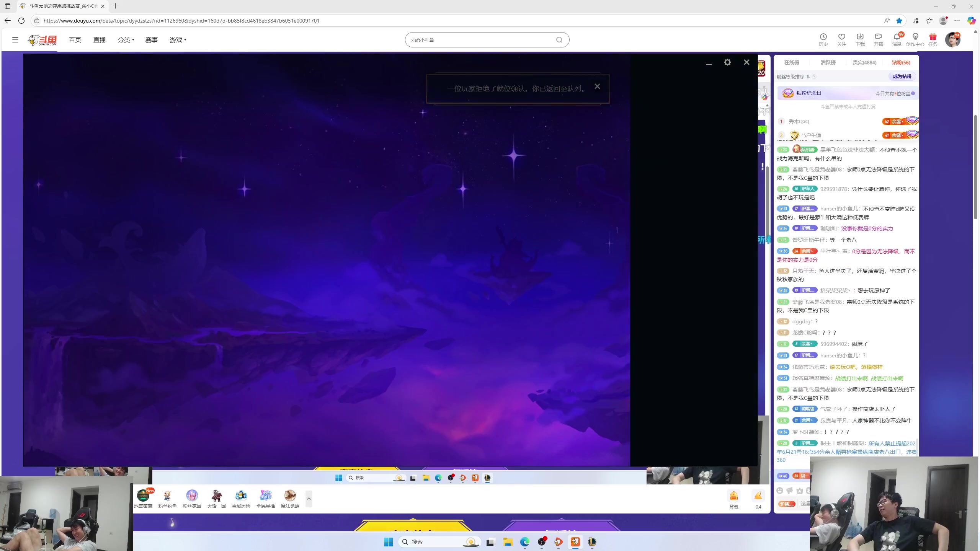Open the user avatar in the header

[x=952, y=40]
